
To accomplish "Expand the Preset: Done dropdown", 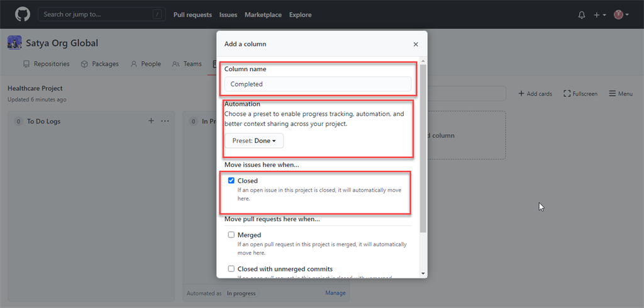I will [x=254, y=141].
